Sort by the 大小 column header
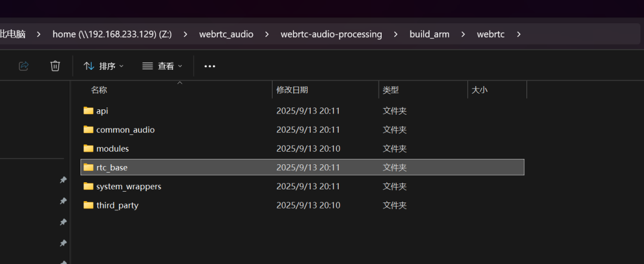This screenshot has width=644, height=264. point(479,90)
